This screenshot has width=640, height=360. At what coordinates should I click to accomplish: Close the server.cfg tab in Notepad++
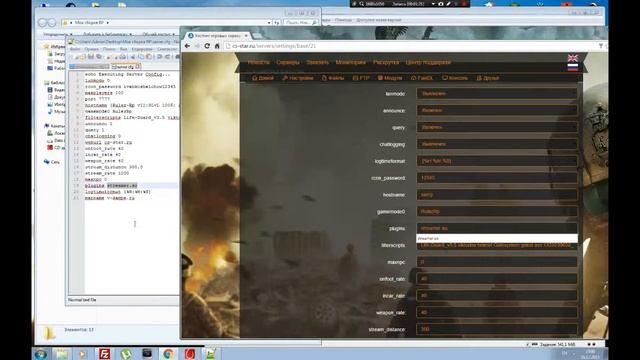[138, 67]
